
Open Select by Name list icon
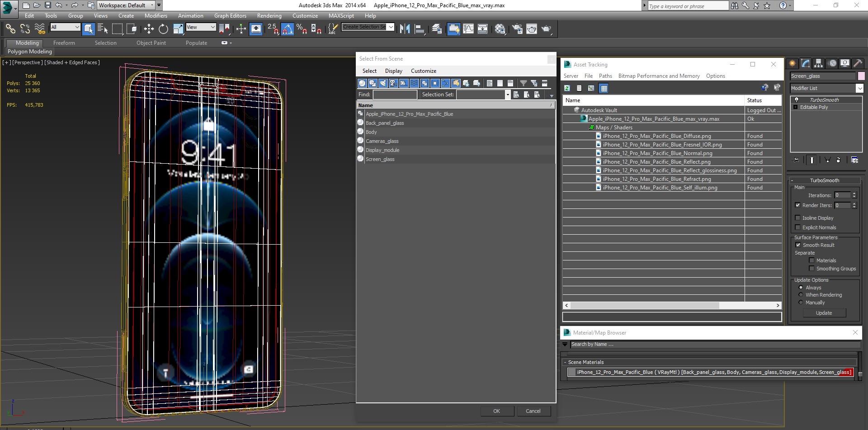pos(103,29)
